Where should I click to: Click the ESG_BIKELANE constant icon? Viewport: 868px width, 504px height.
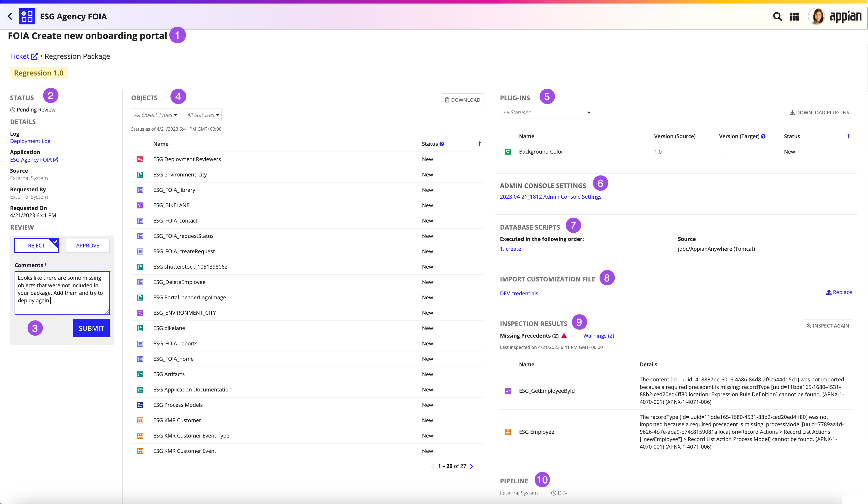pyautogui.click(x=140, y=205)
